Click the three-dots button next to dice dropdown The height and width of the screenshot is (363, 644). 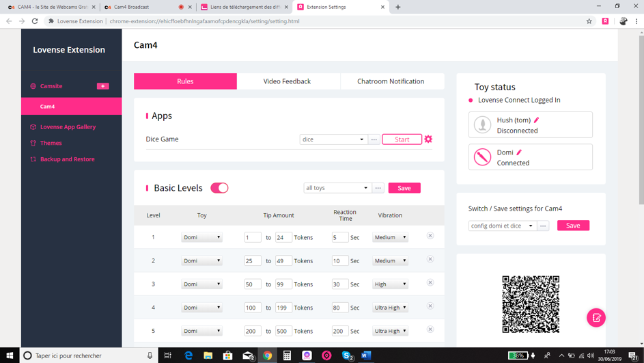point(374,139)
